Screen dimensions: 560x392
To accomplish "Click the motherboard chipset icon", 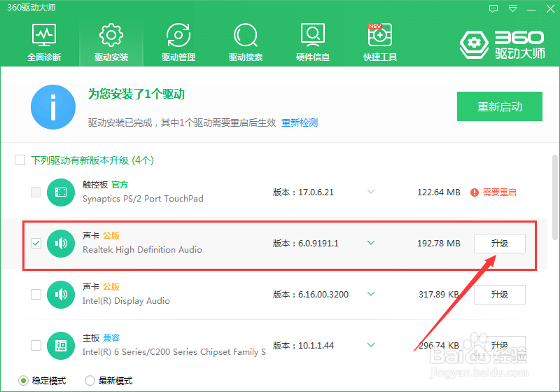I will (x=61, y=346).
